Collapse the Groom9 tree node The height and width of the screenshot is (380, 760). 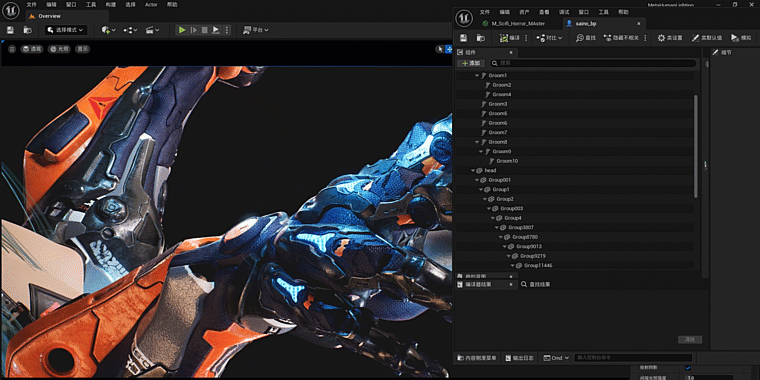point(481,152)
